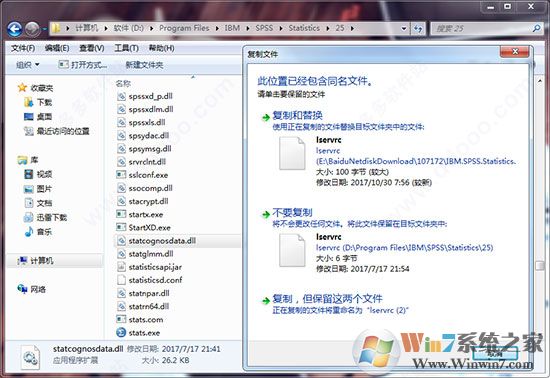The image size is (550, 378).
Task: Select the stats.com file icon
Action: (121, 320)
